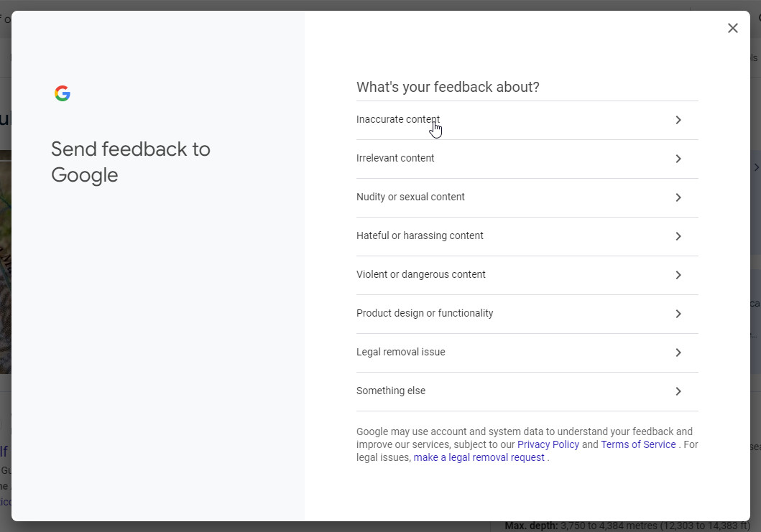Click the chevron for Product design or functionality
Image resolution: width=761 pixels, height=532 pixels.
click(x=678, y=314)
